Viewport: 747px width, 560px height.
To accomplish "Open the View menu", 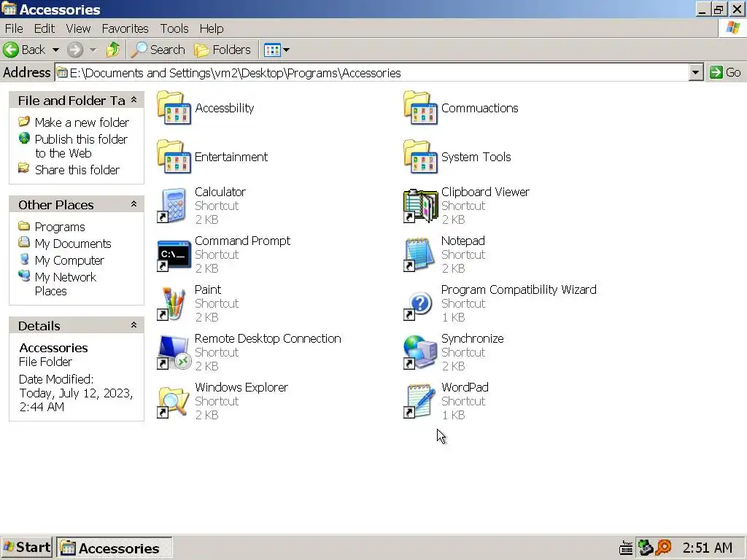I will tap(78, 28).
